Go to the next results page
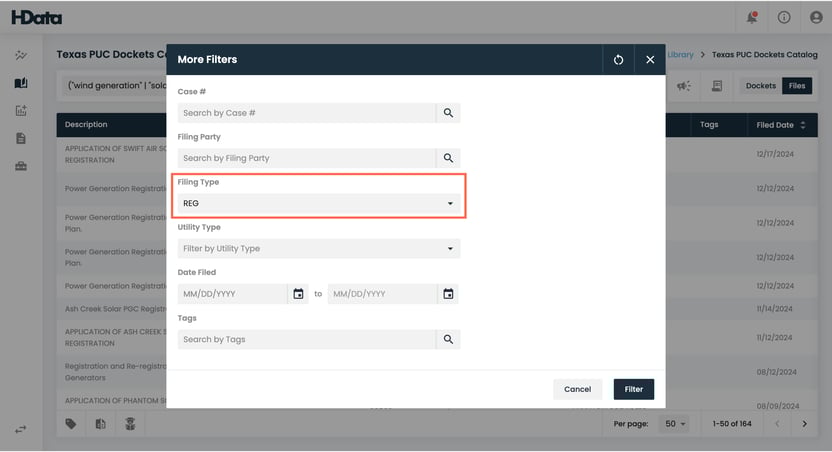832x452 pixels. pos(804,424)
